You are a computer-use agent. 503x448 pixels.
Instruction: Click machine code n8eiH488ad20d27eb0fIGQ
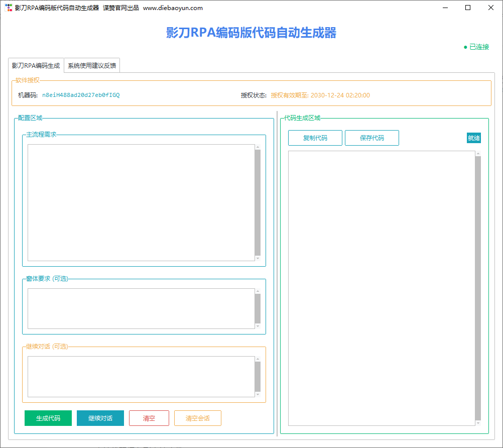(81, 95)
